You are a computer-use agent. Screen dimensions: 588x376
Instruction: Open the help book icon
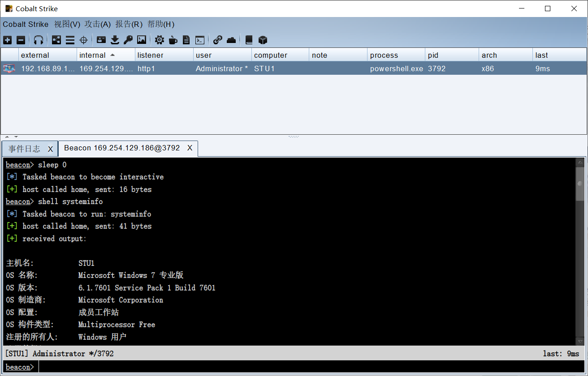coord(249,40)
